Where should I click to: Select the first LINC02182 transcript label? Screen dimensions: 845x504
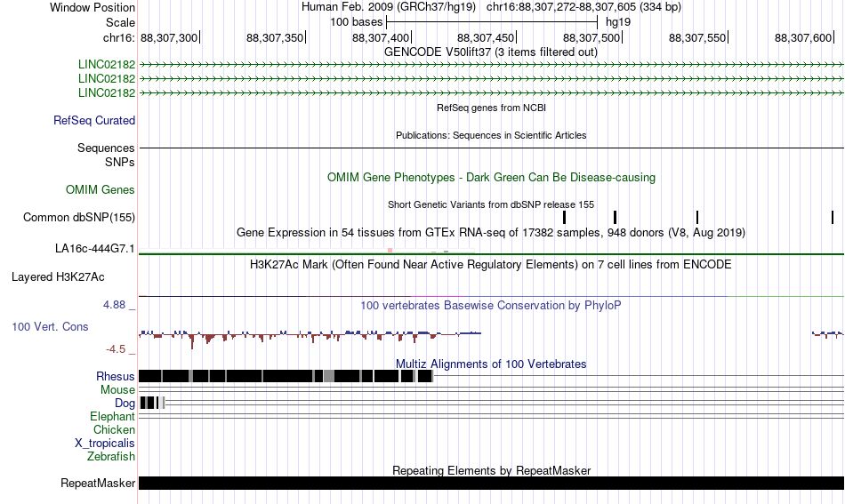click(x=107, y=65)
